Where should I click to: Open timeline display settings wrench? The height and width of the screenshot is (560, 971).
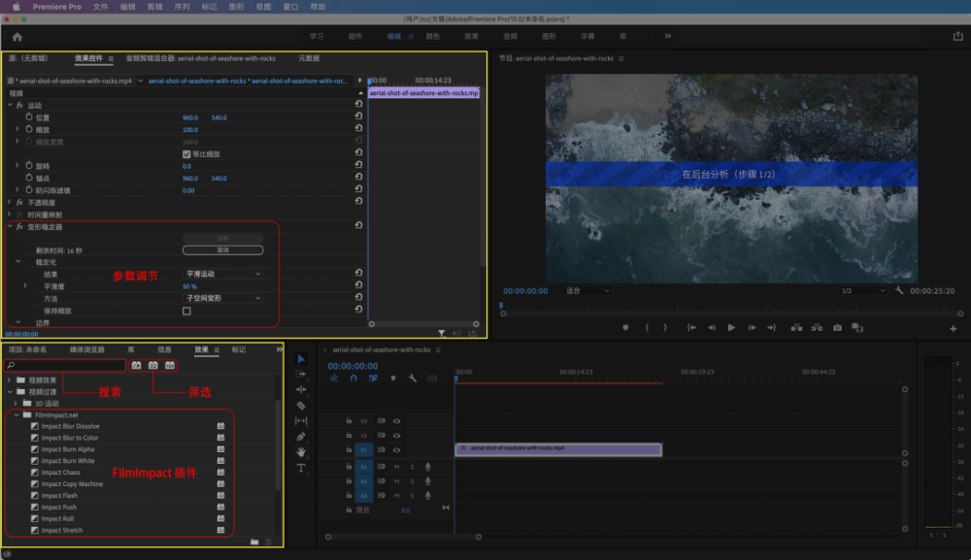[x=413, y=379]
